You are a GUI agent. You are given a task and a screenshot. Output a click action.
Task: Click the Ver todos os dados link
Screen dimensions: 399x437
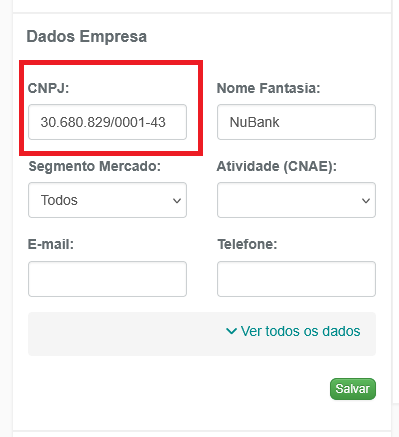tap(300, 331)
